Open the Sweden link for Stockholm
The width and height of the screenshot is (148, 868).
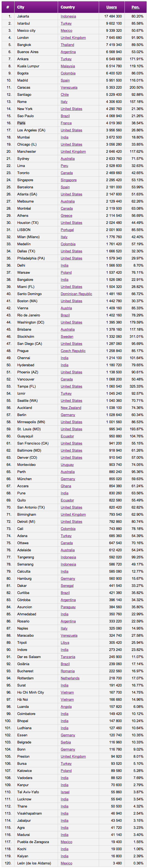67,337
